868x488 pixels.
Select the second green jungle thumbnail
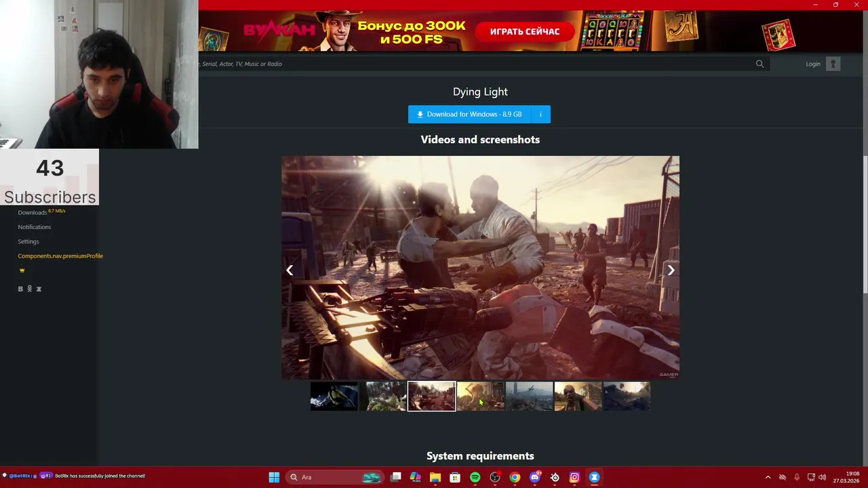(382, 396)
